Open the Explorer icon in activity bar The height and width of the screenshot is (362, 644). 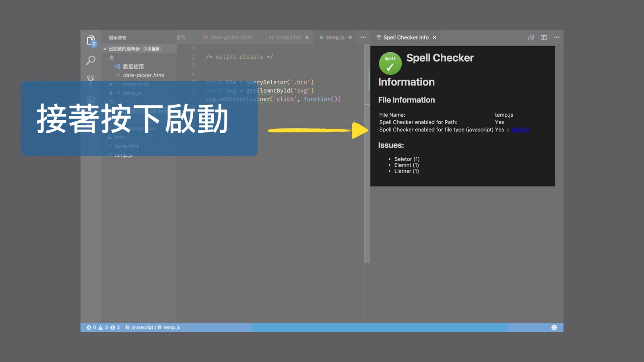point(91,40)
